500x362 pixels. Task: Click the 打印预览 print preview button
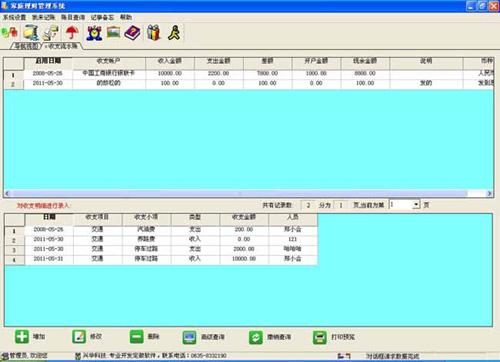coord(334,337)
